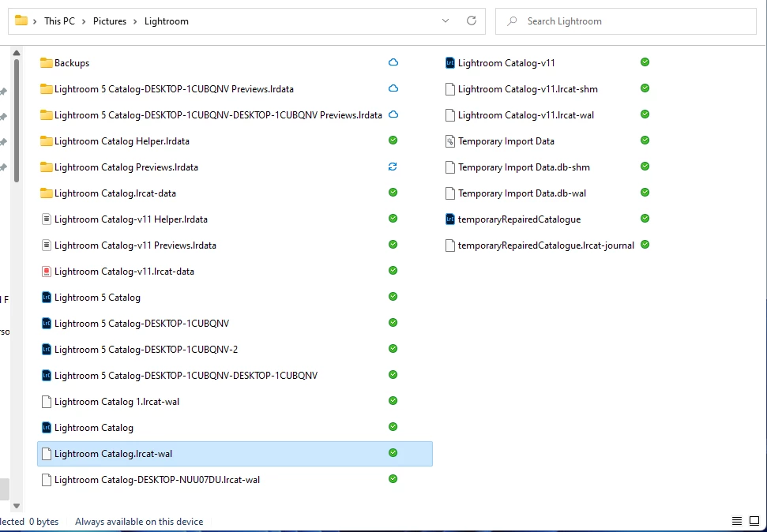Select Lightroom 5 Catalog-DESKTOP-1CUBQNV-DESKTOP-1CUBQNV catalog file
The width and height of the screenshot is (767, 532).
(186, 376)
